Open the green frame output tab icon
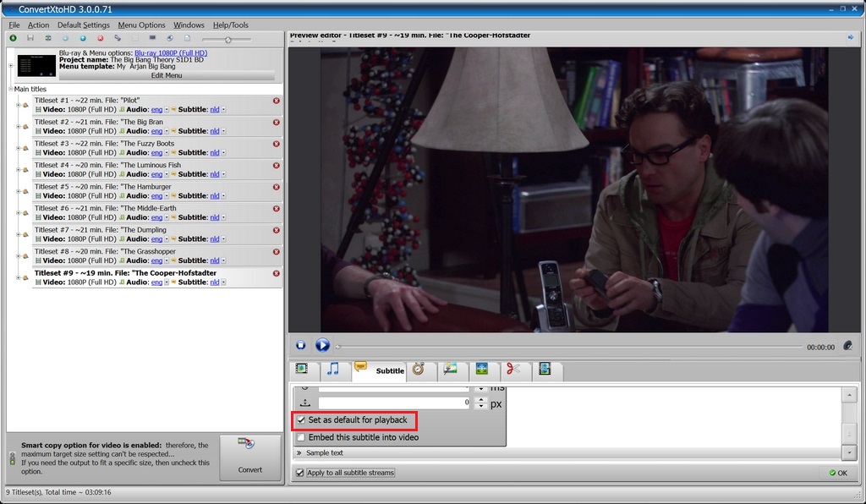 coord(481,369)
